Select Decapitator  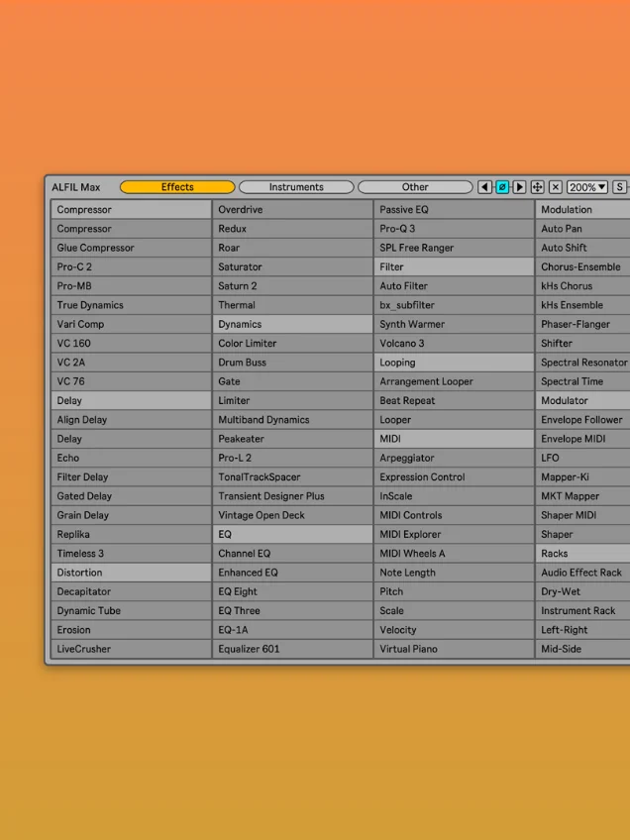click(131, 592)
